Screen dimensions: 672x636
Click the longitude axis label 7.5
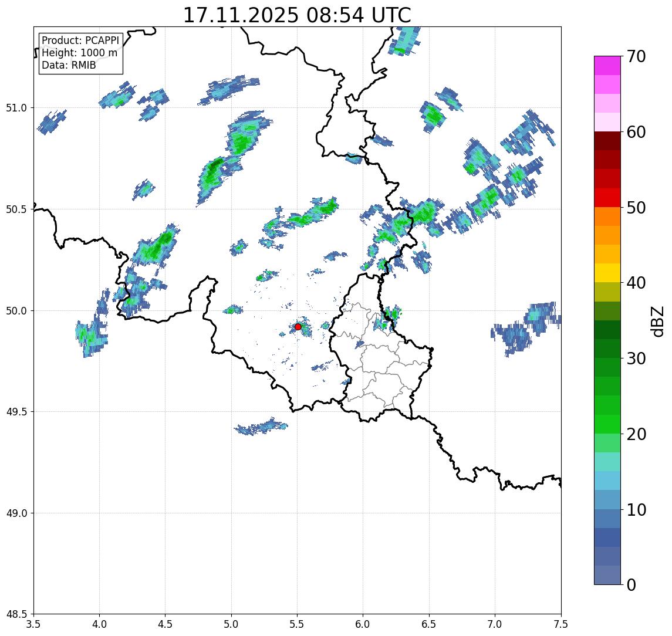click(x=561, y=624)
